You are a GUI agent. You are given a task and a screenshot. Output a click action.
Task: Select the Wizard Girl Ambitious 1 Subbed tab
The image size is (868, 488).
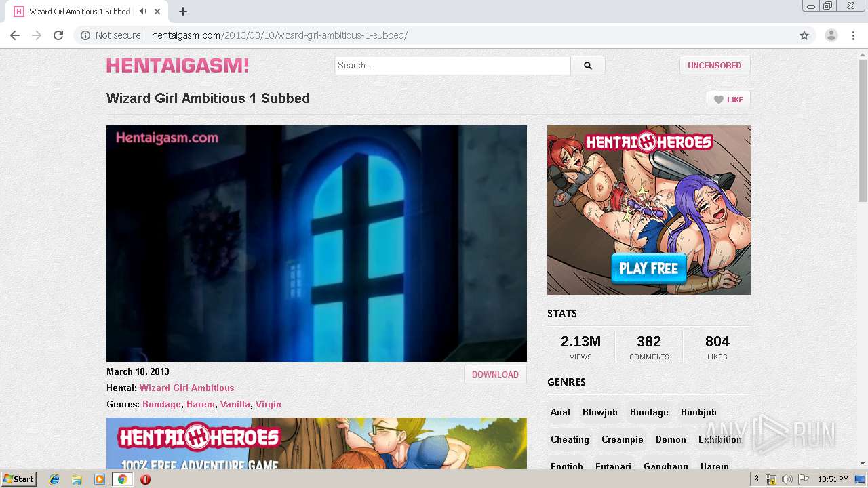pyautogui.click(x=79, y=12)
